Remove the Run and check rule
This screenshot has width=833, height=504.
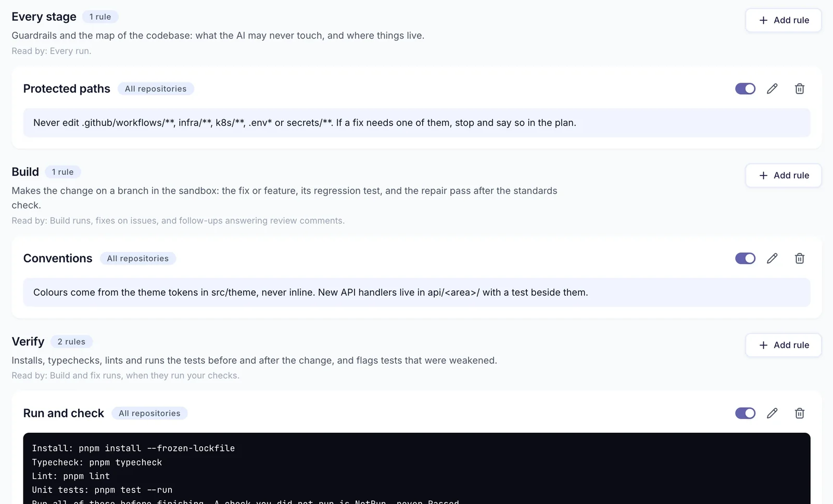coord(800,413)
